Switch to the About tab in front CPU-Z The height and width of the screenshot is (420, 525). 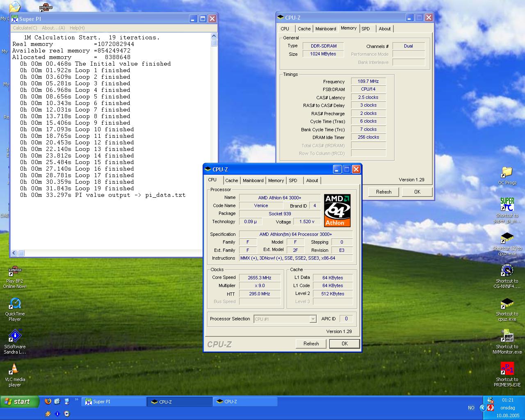click(x=312, y=180)
